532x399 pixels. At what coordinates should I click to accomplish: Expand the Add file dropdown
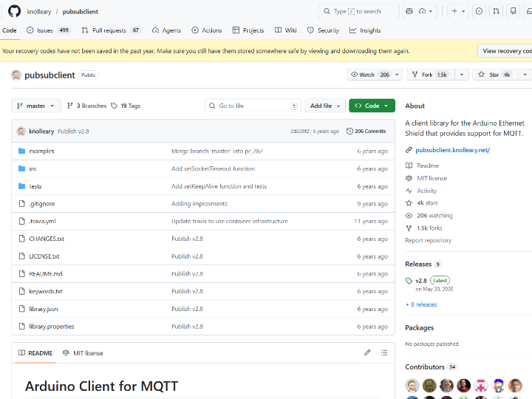point(325,106)
